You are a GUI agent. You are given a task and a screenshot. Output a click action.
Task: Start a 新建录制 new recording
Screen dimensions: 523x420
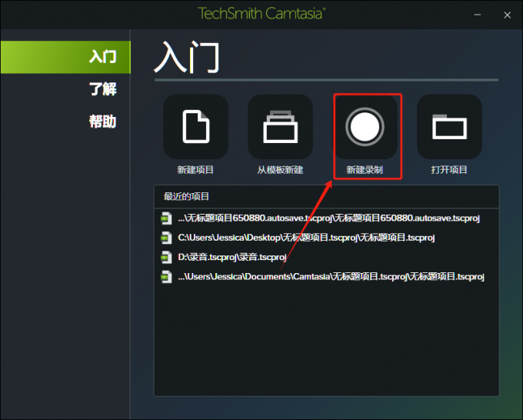[x=365, y=126]
